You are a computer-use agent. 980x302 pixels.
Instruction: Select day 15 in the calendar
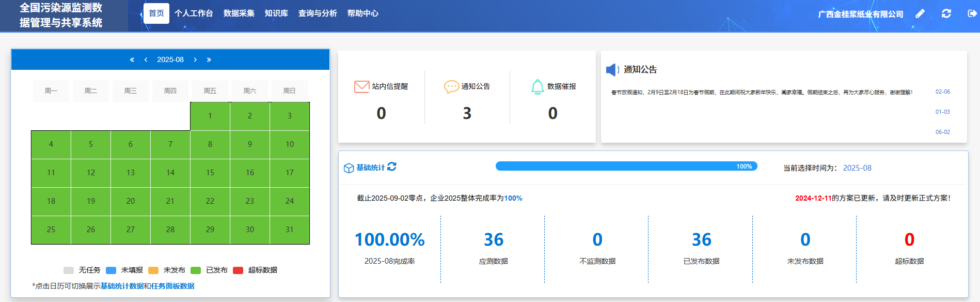pos(210,173)
